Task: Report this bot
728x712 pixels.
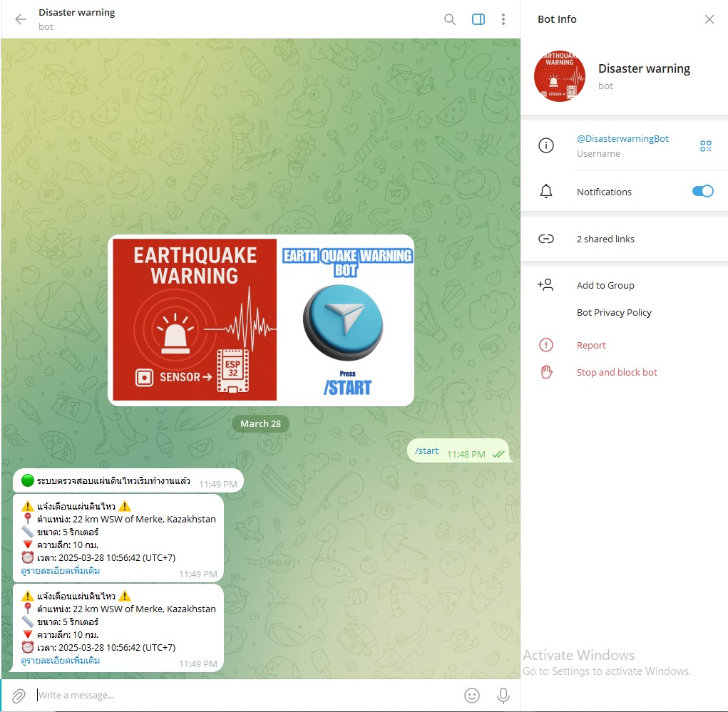Action: [590, 345]
